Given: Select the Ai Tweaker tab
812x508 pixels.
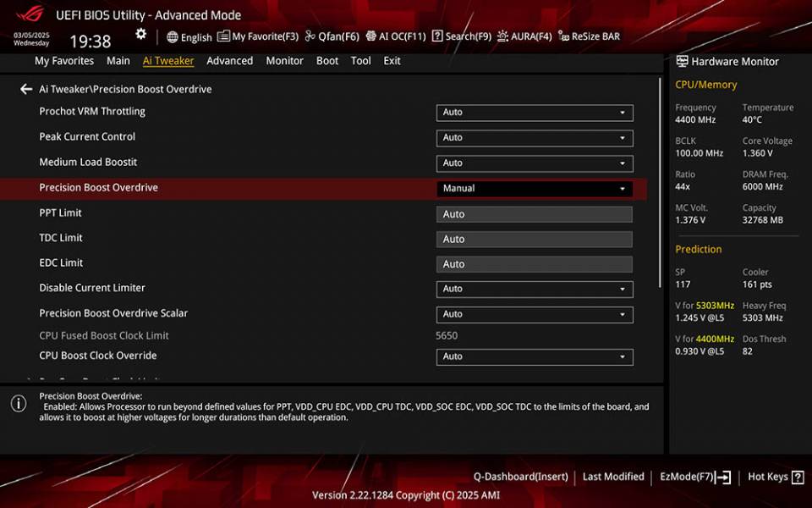Looking at the screenshot, I should pos(168,61).
